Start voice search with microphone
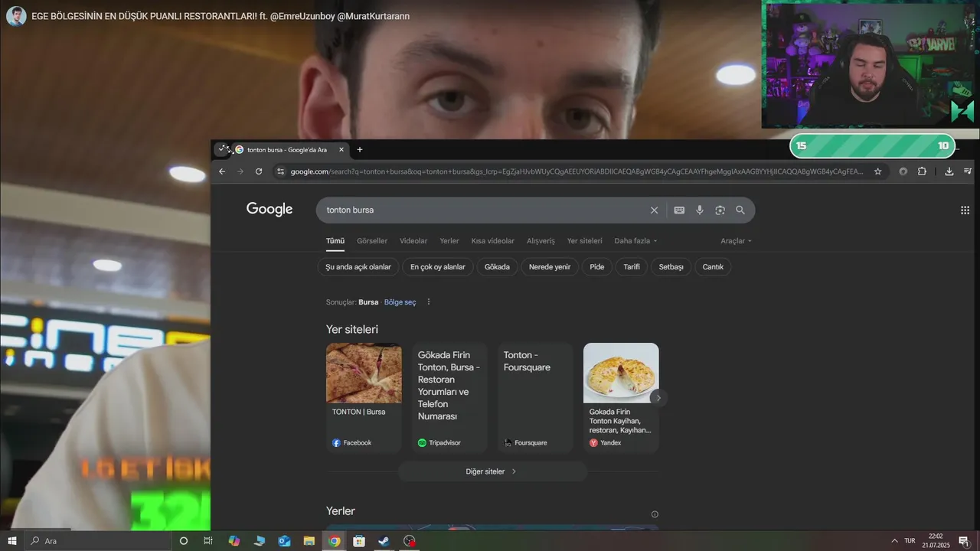 700,210
